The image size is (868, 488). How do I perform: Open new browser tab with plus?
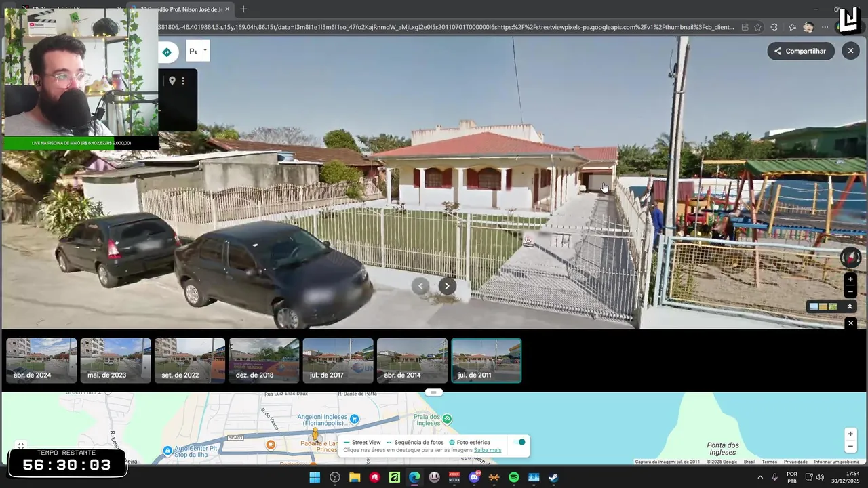(x=243, y=9)
